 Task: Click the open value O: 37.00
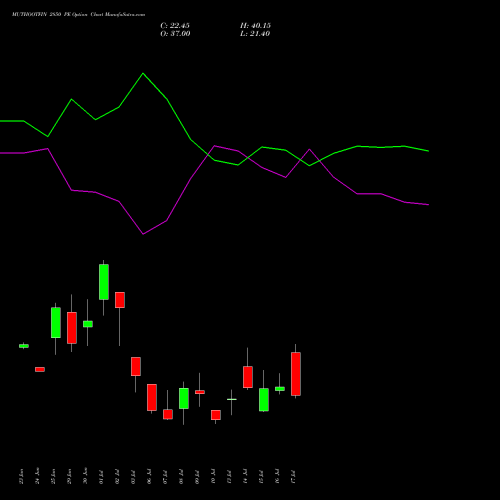point(175,34)
